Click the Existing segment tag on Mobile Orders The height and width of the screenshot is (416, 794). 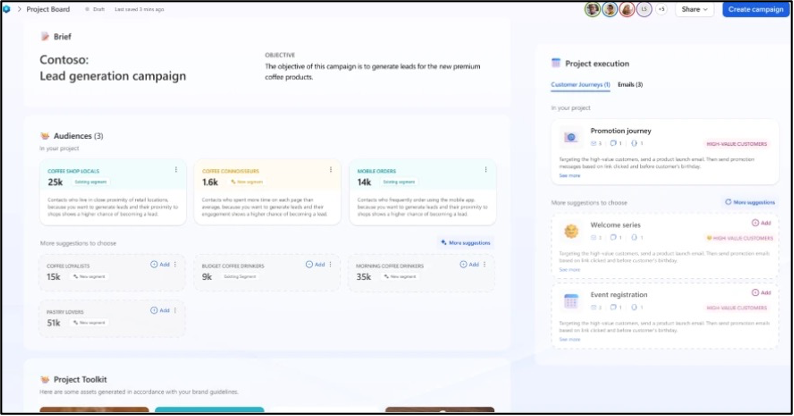(399, 182)
